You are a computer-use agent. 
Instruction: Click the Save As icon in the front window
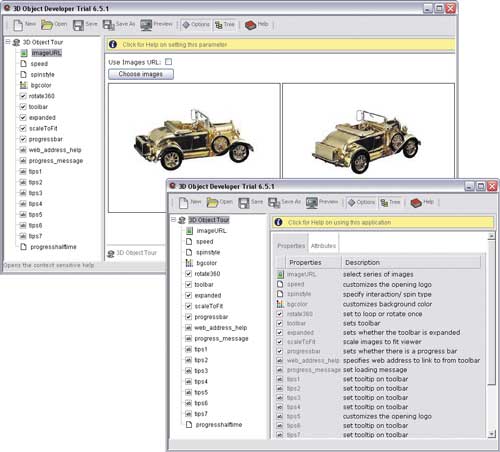(x=274, y=203)
